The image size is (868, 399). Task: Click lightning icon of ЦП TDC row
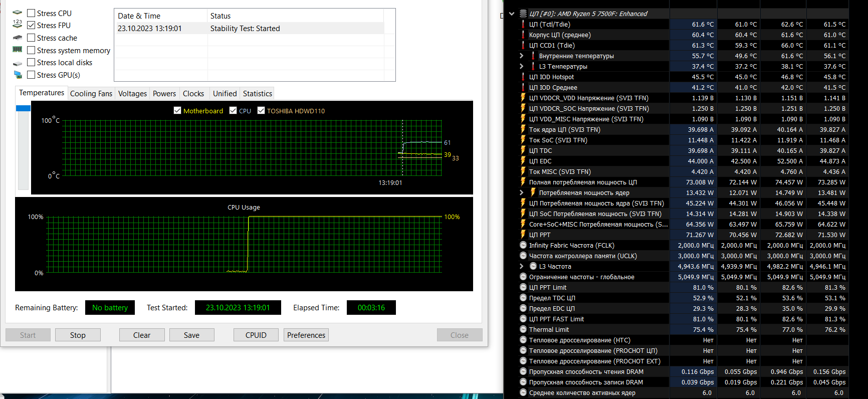click(x=523, y=150)
